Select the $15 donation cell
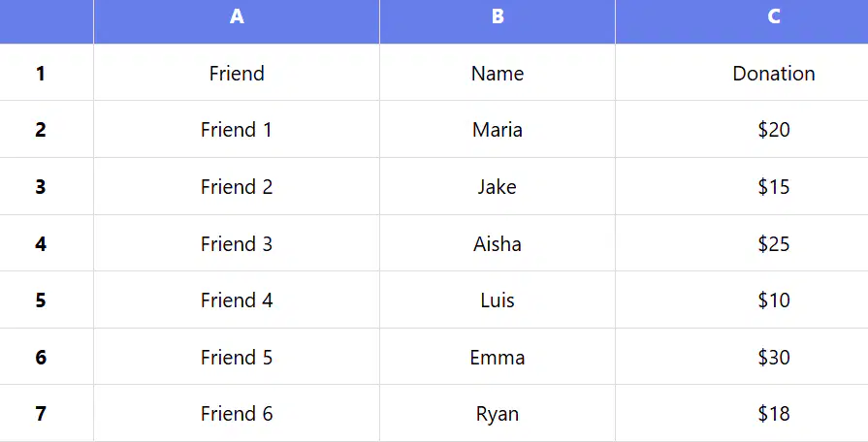 (742, 186)
